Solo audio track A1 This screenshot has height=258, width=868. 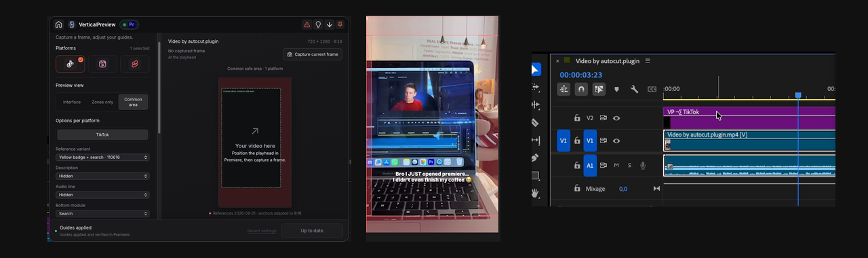(629, 165)
